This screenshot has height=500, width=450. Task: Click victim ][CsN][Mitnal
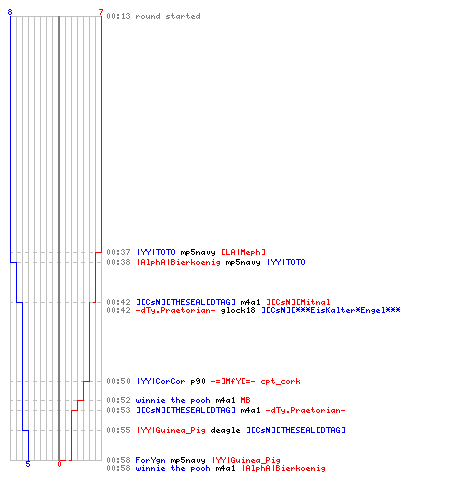[298, 302]
